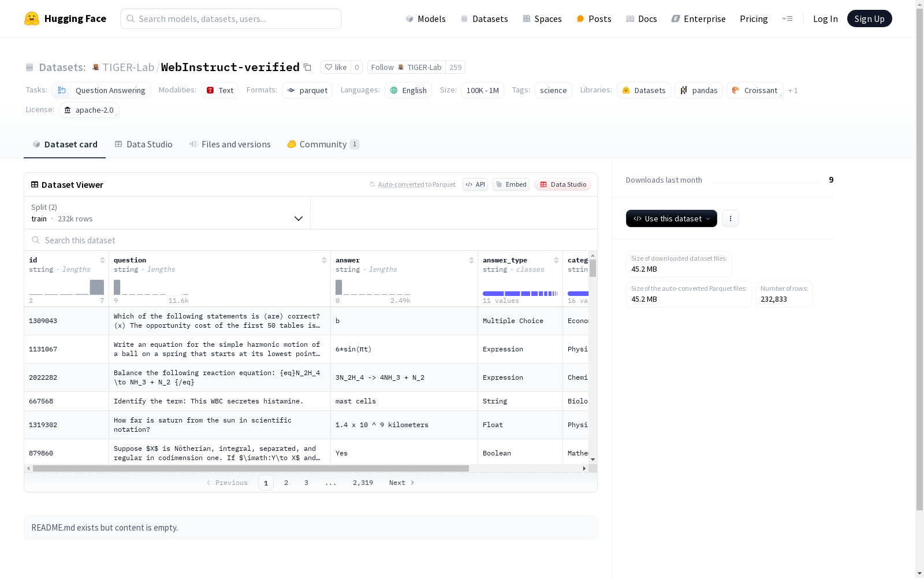Switch to Dataset card tab

coord(65,144)
